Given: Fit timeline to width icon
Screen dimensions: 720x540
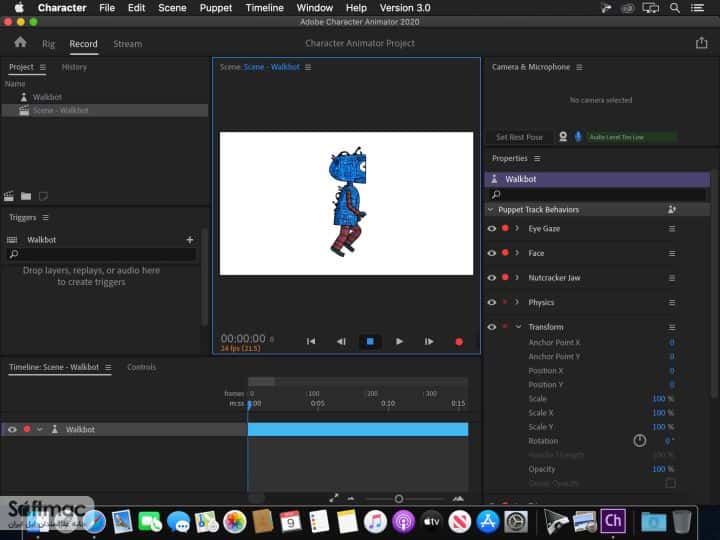Looking at the screenshot, I should point(334,498).
